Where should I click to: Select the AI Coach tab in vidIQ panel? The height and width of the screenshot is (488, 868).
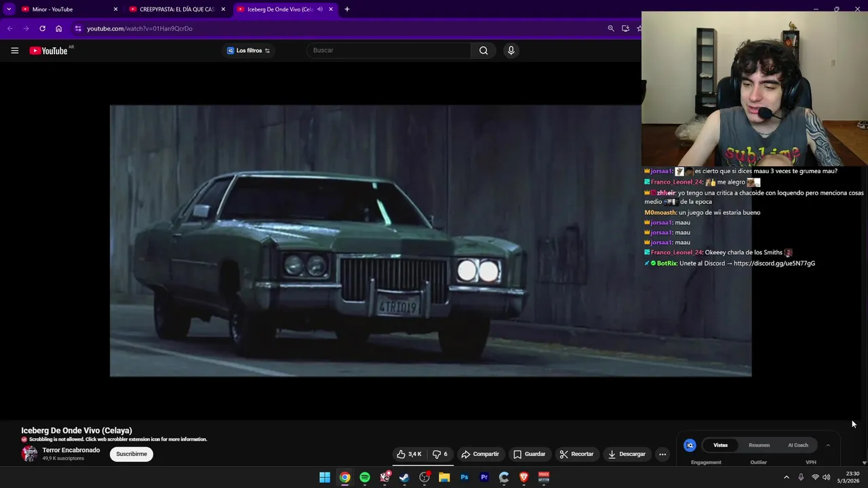798,445
